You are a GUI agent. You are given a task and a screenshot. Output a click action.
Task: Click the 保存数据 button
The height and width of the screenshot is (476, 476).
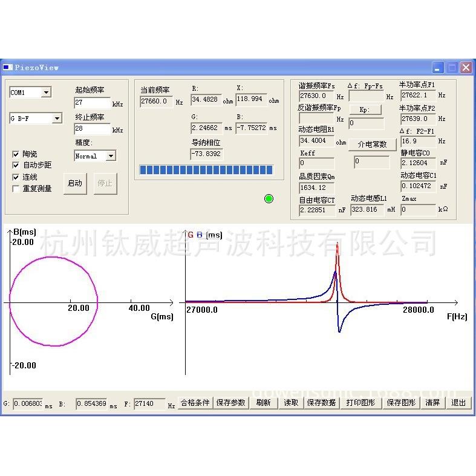pyautogui.click(x=322, y=403)
